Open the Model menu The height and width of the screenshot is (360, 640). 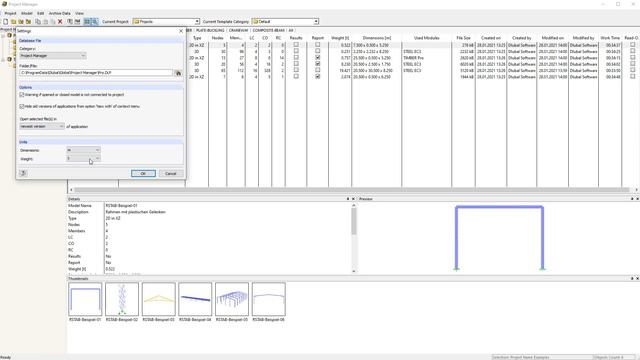click(27, 13)
